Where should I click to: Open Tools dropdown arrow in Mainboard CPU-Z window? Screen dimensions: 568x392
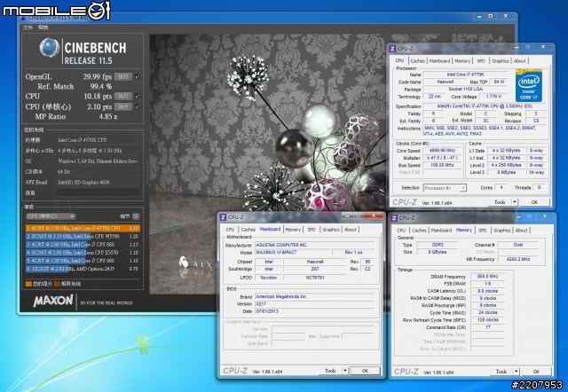(x=345, y=371)
